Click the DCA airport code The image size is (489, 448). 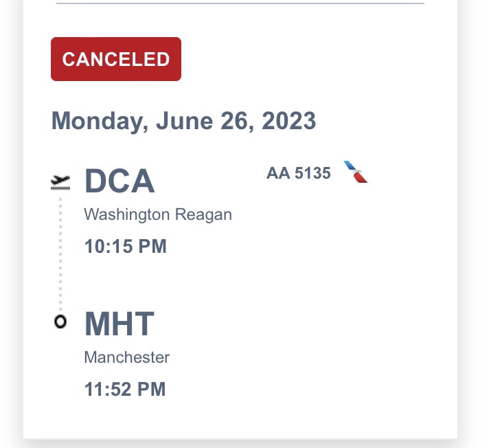pyautogui.click(x=120, y=181)
